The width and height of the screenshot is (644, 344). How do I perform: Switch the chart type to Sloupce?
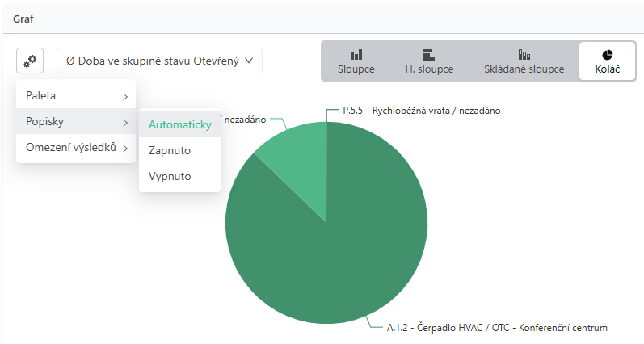[x=356, y=61]
